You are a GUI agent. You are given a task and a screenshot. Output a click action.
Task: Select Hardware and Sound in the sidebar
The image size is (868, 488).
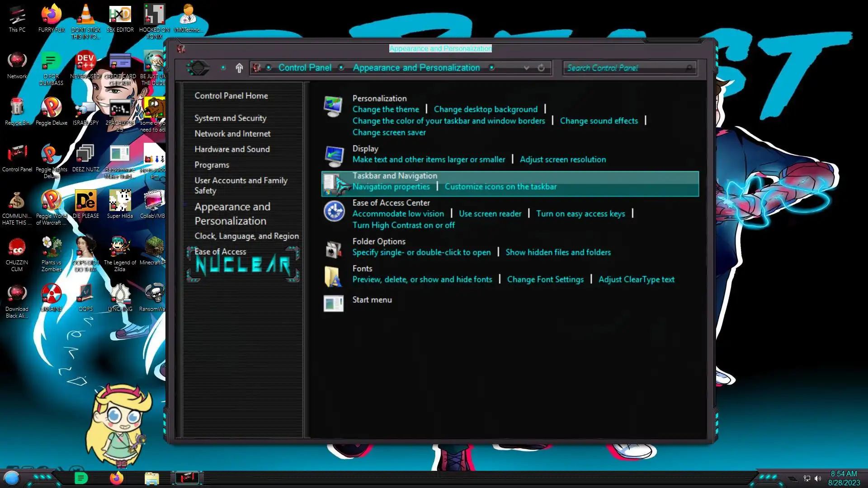232,149
